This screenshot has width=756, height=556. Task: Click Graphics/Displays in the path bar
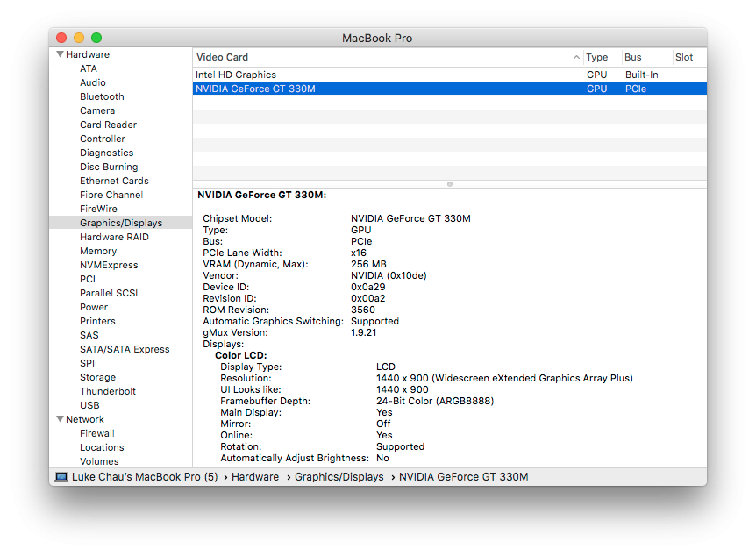click(x=339, y=477)
